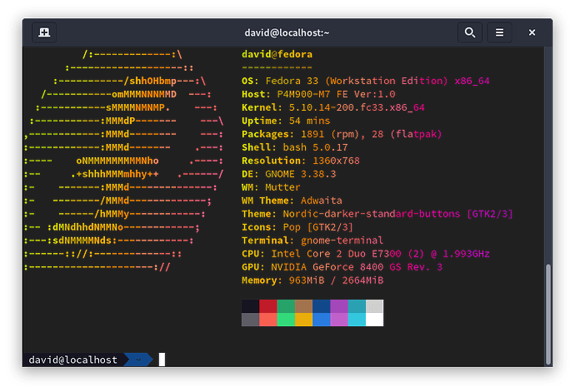Click the Host P4M900-M7 line
The height and width of the screenshot is (392, 575).
pyautogui.click(x=318, y=94)
